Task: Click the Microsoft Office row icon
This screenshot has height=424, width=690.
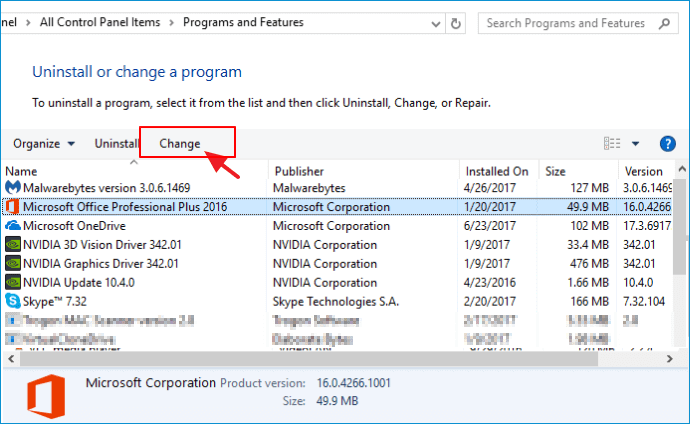Action: (13, 207)
